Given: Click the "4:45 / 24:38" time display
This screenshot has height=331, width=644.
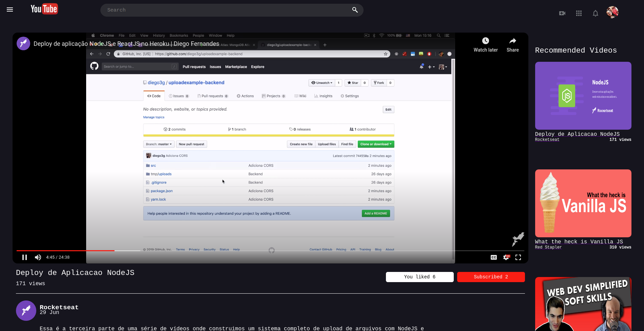Looking at the screenshot, I should 58,257.
